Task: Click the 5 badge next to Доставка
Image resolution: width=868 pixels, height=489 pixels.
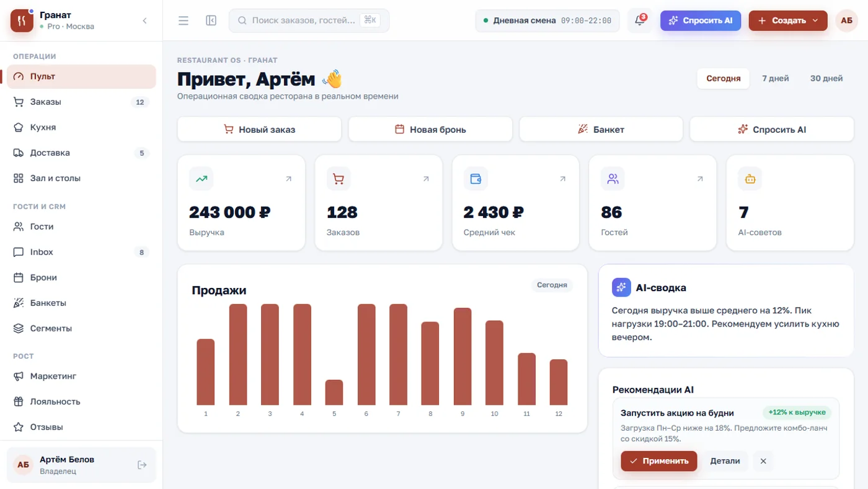Action: click(x=141, y=153)
